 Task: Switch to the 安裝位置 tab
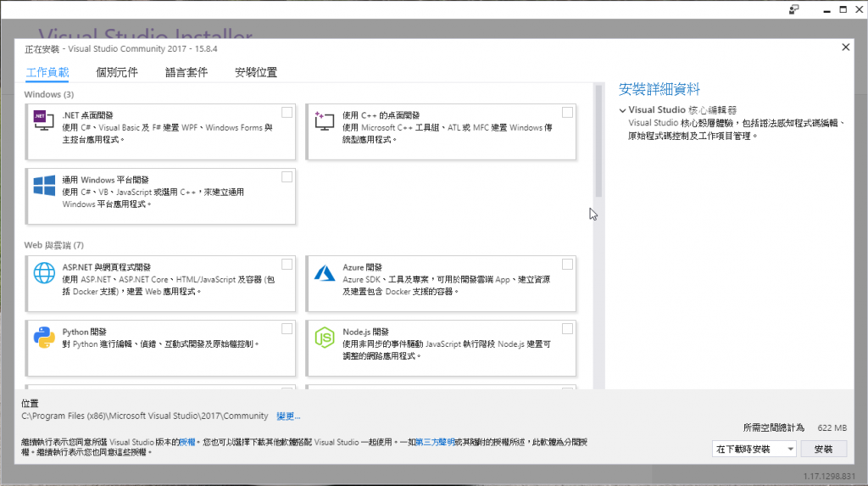coord(256,72)
